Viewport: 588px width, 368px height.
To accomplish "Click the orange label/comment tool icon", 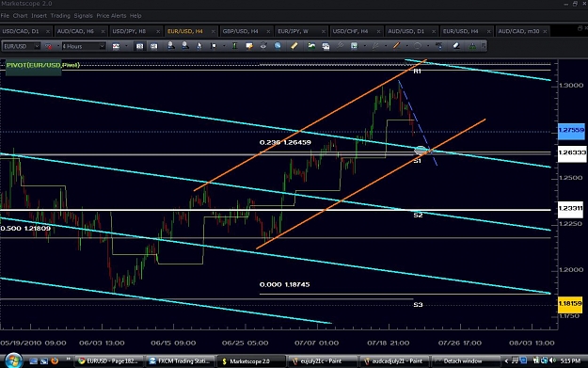I will 249,46.
